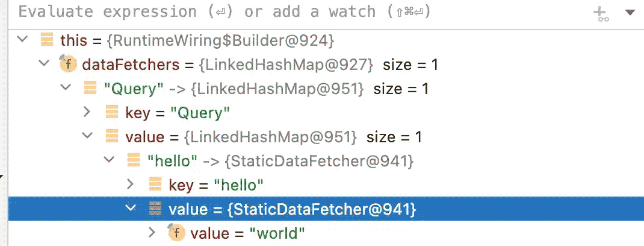Screen dimensions: 644x246
Task: Click the Evaluate expression input field
Action: click(300, 12)
